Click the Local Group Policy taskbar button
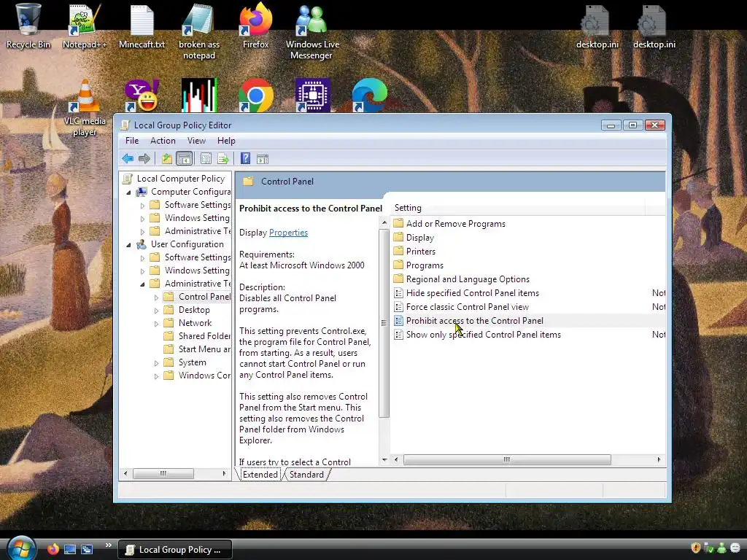747x560 pixels. (x=175, y=550)
